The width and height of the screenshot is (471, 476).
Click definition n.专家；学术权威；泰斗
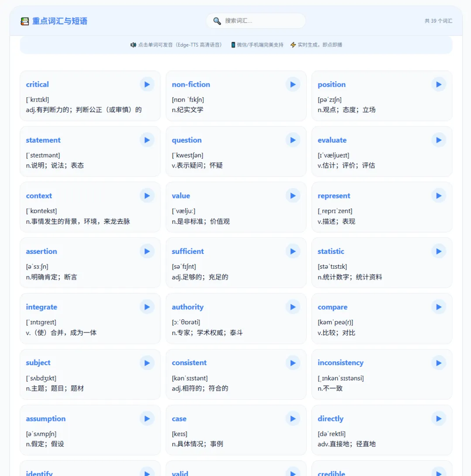pos(207,332)
